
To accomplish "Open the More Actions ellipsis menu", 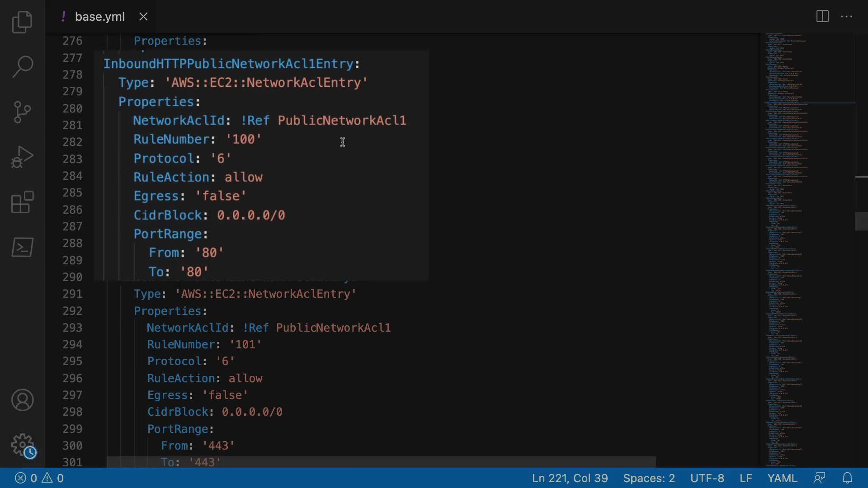I will (846, 17).
